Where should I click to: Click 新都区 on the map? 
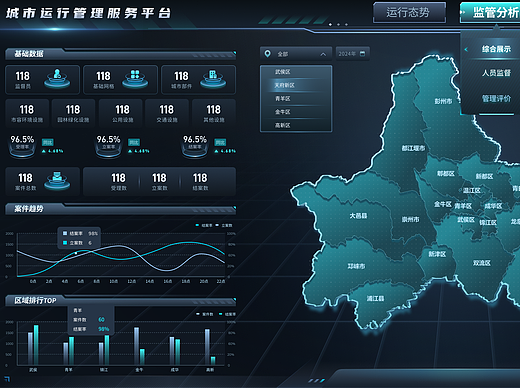(484, 176)
